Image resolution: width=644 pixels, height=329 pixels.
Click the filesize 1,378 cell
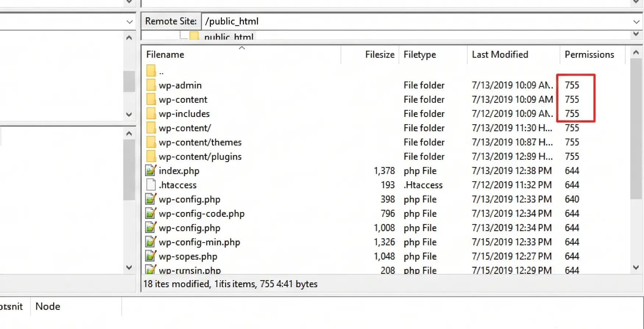[x=384, y=171]
